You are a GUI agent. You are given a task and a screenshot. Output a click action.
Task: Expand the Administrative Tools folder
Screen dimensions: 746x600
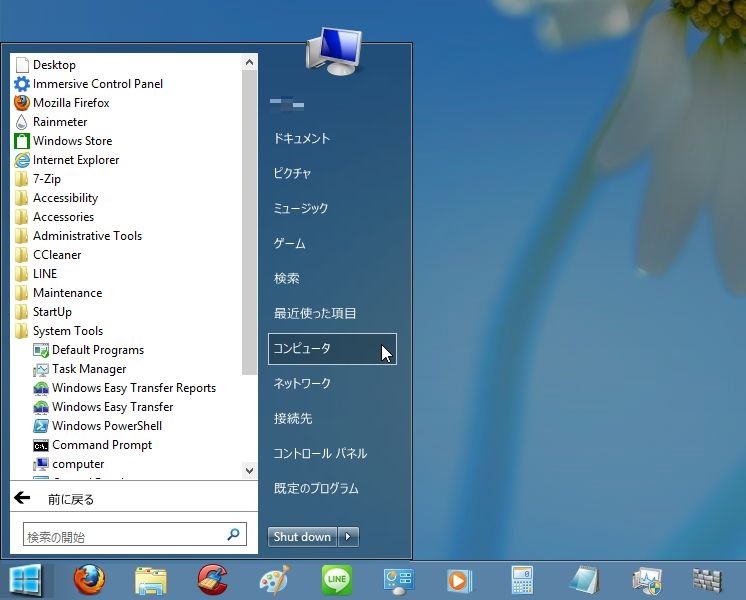pyautogui.click(x=78, y=236)
